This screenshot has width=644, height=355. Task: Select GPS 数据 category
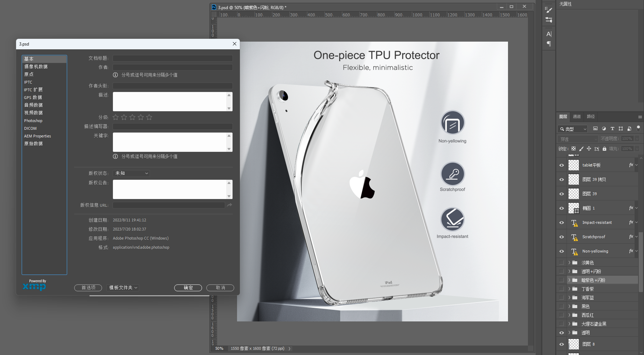[44, 97]
